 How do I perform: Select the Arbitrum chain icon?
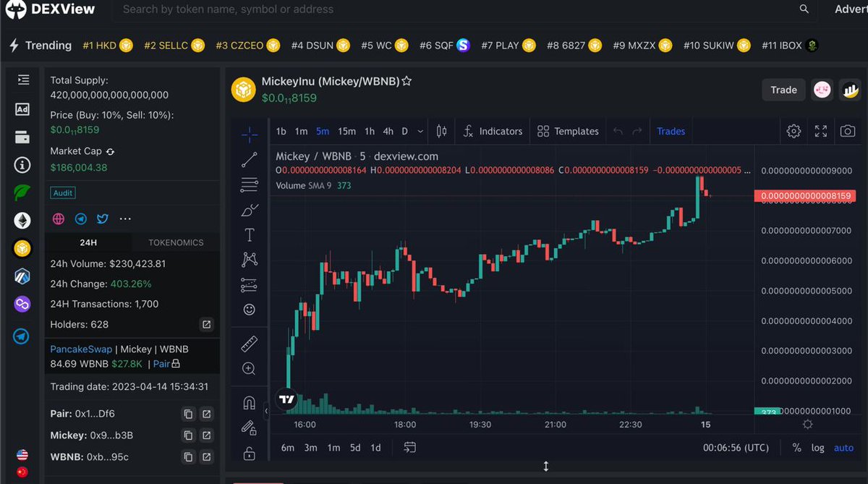pyautogui.click(x=22, y=276)
